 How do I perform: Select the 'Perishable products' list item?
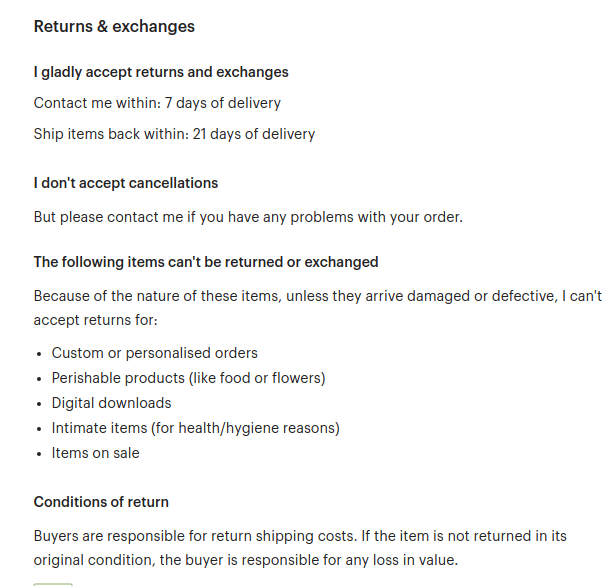[189, 378]
